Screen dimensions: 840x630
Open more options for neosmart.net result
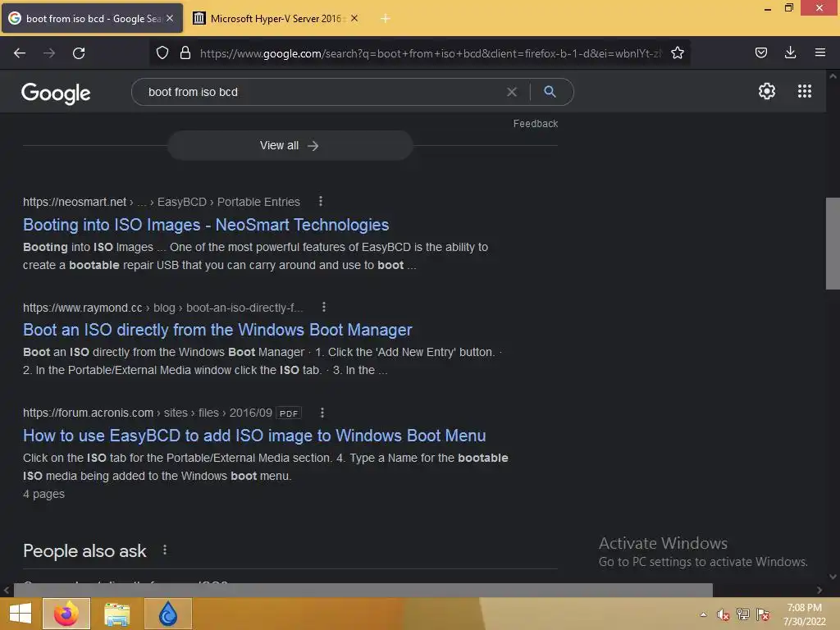coord(321,202)
